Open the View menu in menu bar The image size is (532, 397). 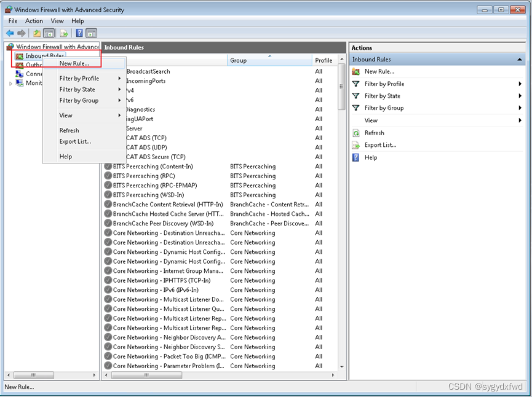pos(57,21)
